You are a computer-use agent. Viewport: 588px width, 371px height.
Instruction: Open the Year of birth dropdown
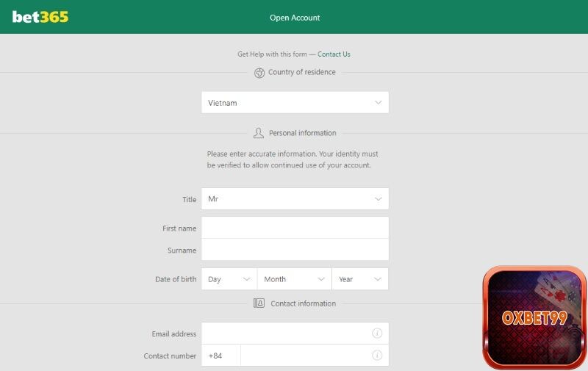[x=359, y=279]
